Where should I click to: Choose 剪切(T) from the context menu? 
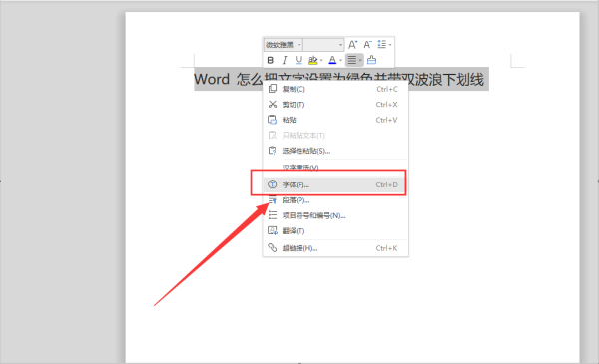pos(335,104)
